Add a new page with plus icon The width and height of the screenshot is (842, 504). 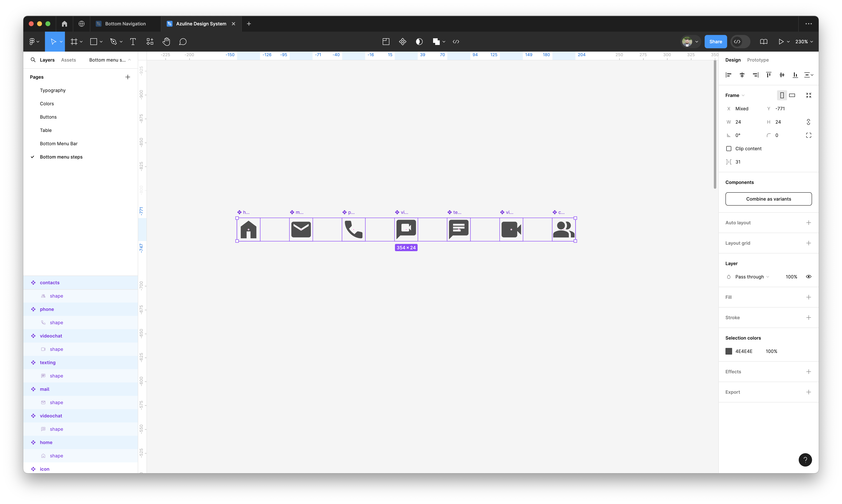coord(128,77)
